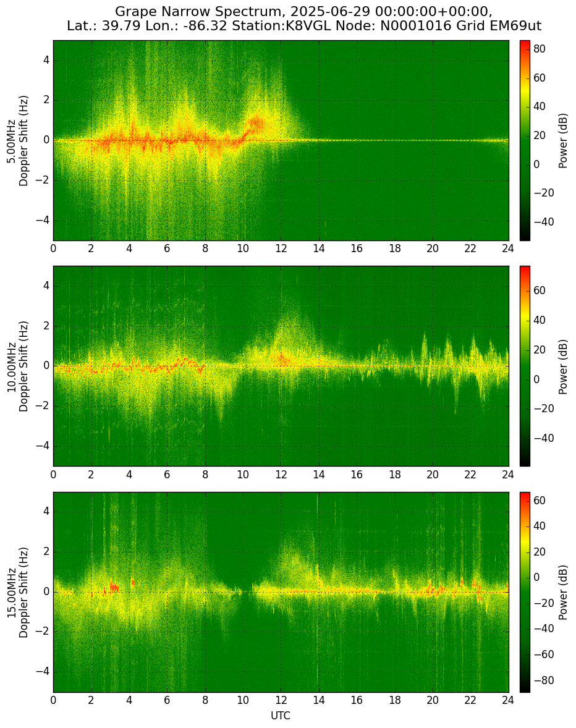Click the 5.00MHz Doppler Shift axis label
The height and width of the screenshot is (728, 576).
pyautogui.click(x=18, y=141)
